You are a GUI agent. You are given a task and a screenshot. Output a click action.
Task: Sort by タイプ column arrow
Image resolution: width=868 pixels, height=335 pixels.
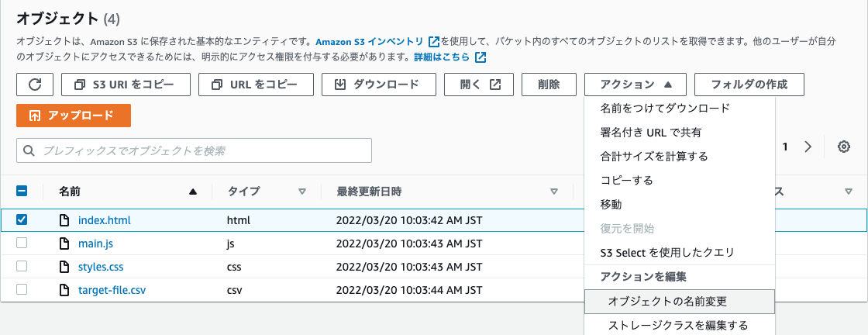[302, 192]
